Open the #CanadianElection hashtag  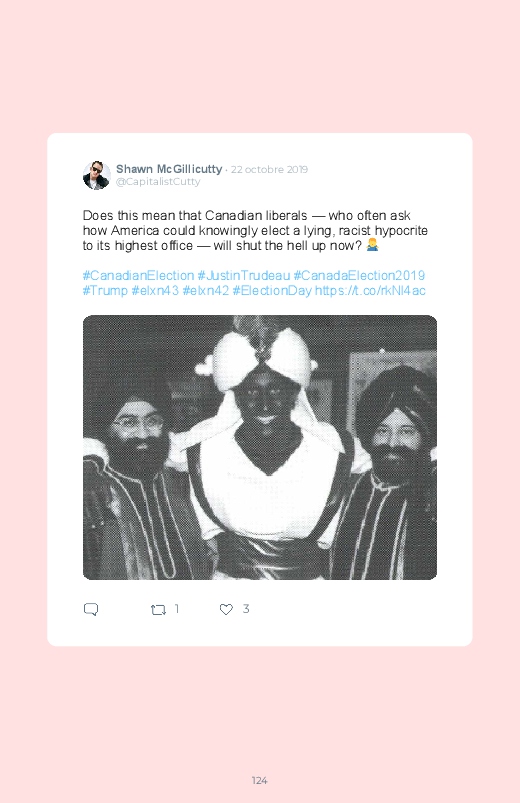pos(138,276)
